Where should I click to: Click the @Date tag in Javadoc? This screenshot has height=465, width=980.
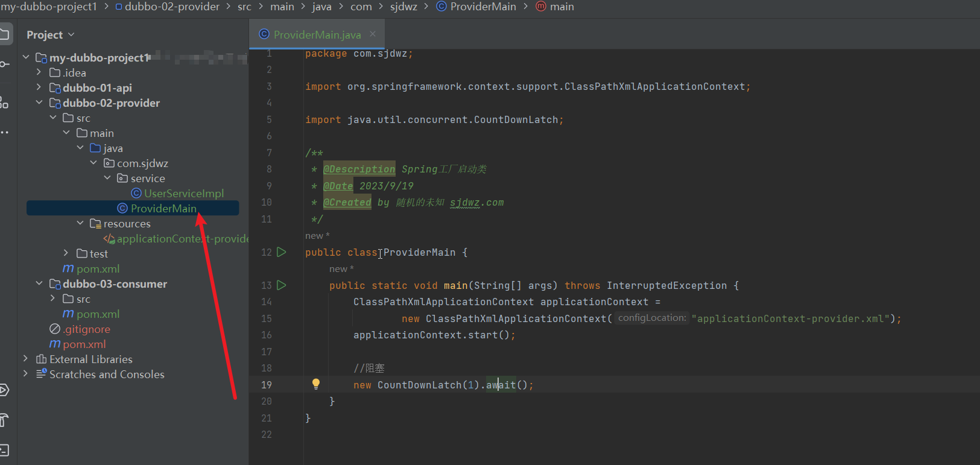338,186
